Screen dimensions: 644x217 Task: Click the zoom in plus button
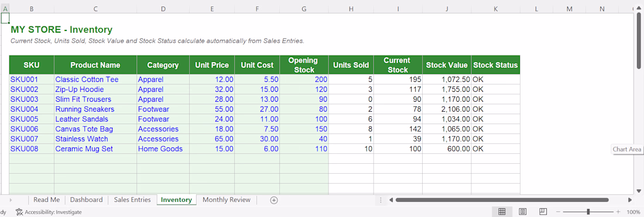pos(618,212)
